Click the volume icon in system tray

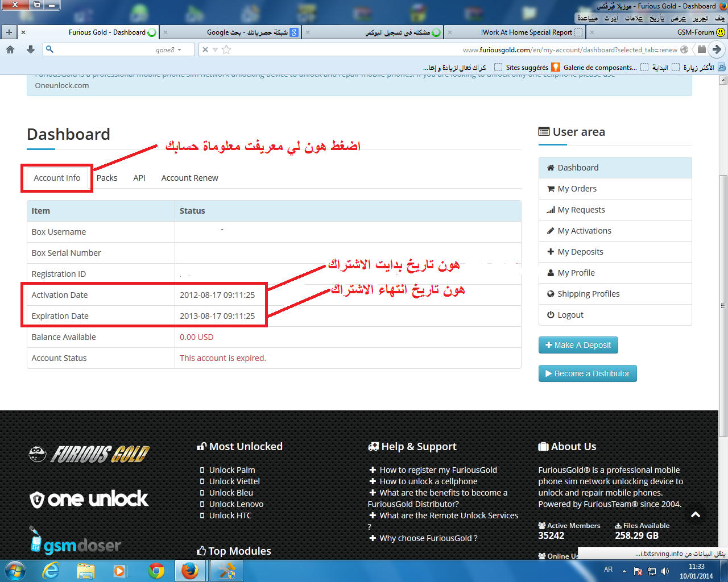point(664,571)
